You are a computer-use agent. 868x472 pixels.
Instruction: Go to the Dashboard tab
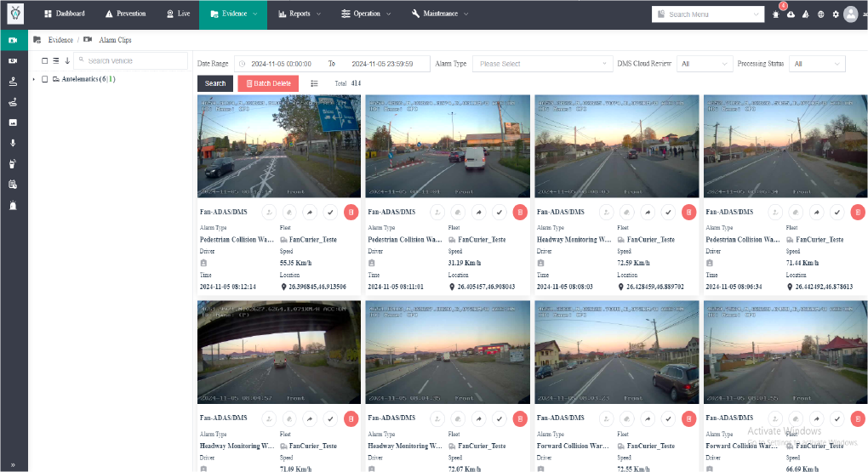[65, 14]
